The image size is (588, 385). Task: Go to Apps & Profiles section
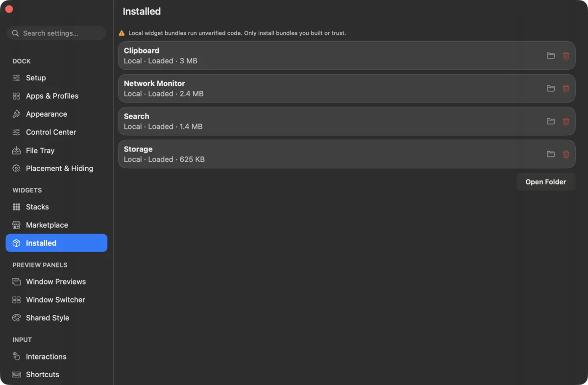tap(56, 96)
